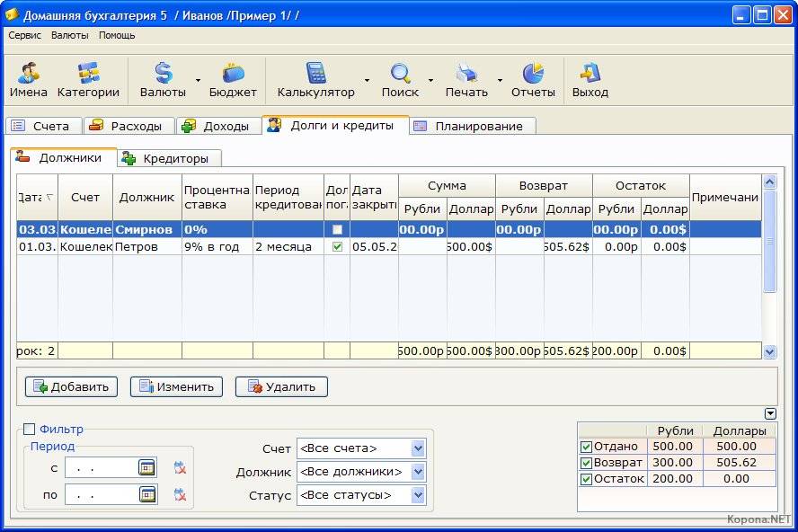The width and height of the screenshot is (798, 532).
Task: Enable the Фильтр checkbox
Action: [30, 430]
